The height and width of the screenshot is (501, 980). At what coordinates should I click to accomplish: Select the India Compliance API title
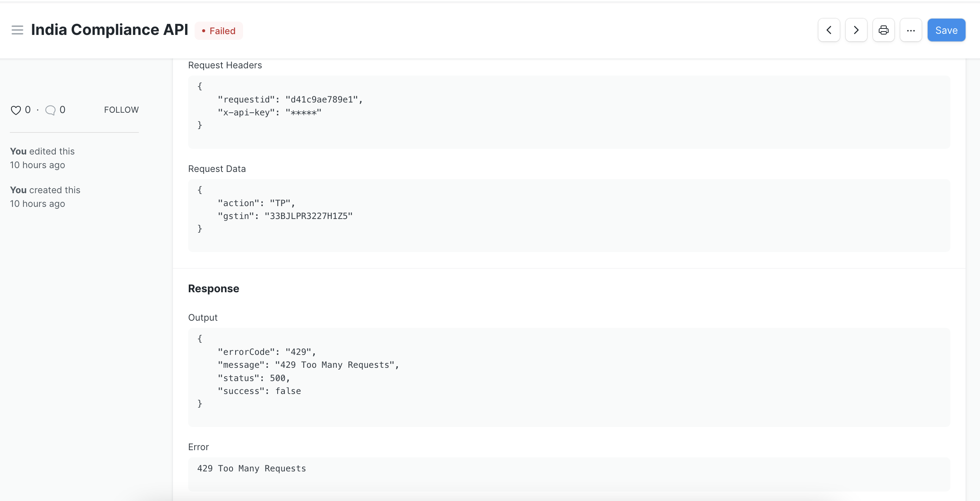coord(110,30)
